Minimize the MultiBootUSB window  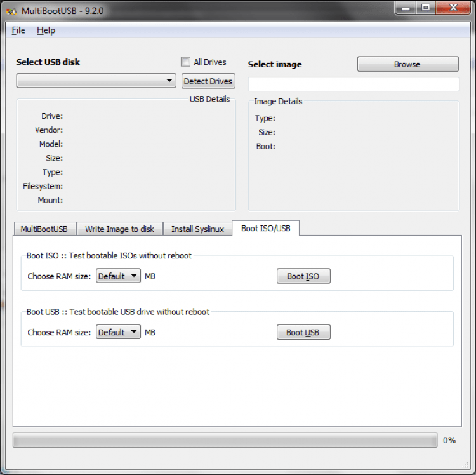(x=406, y=8)
